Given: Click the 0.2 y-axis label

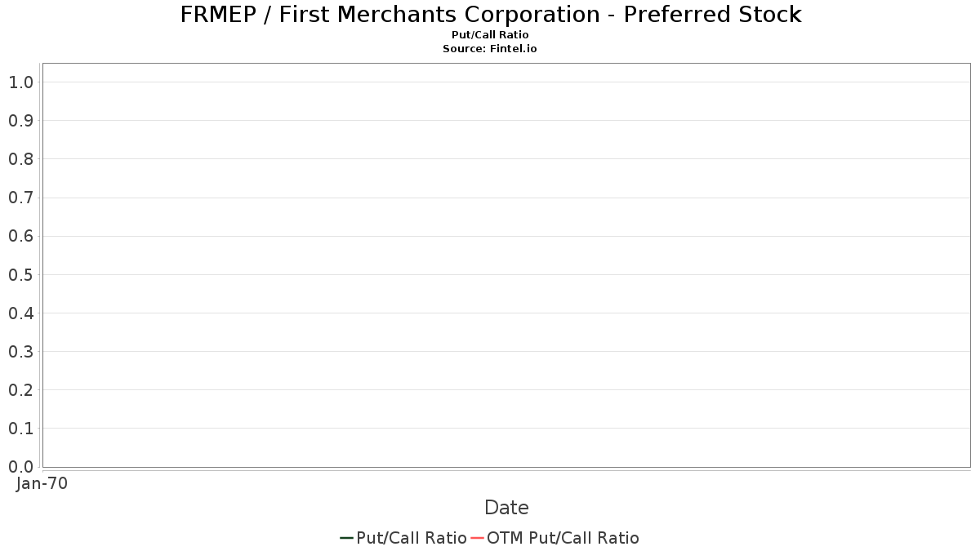Looking at the screenshot, I should 20,390.
